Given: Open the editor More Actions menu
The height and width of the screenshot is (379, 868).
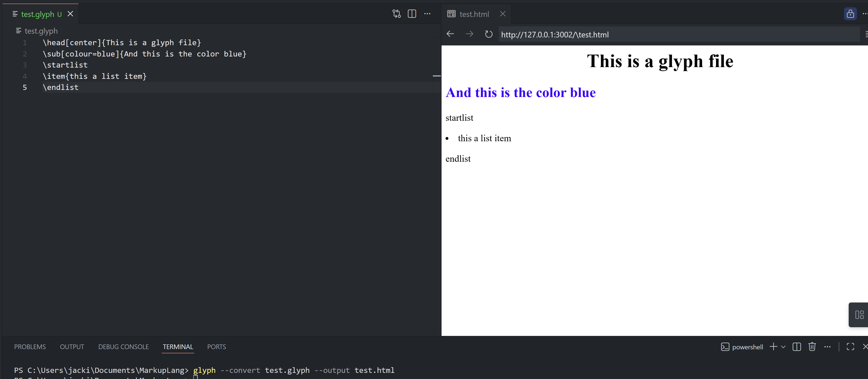Looking at the screenshot, I should [427, 14].
